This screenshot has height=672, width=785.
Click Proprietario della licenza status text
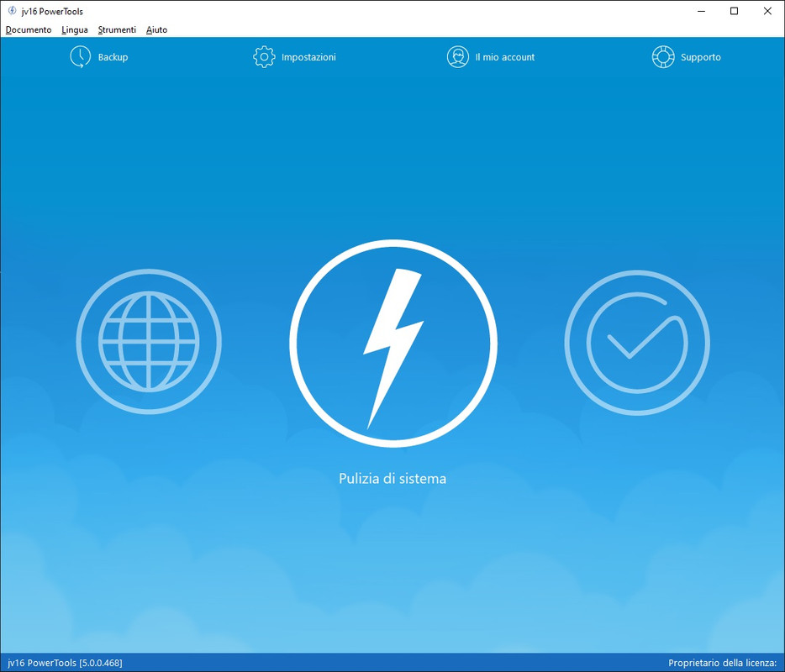click(x=722, y=663)
